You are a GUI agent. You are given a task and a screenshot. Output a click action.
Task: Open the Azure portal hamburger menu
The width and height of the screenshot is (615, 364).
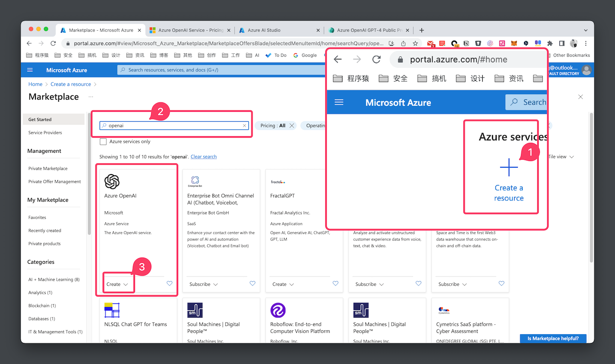30,70
